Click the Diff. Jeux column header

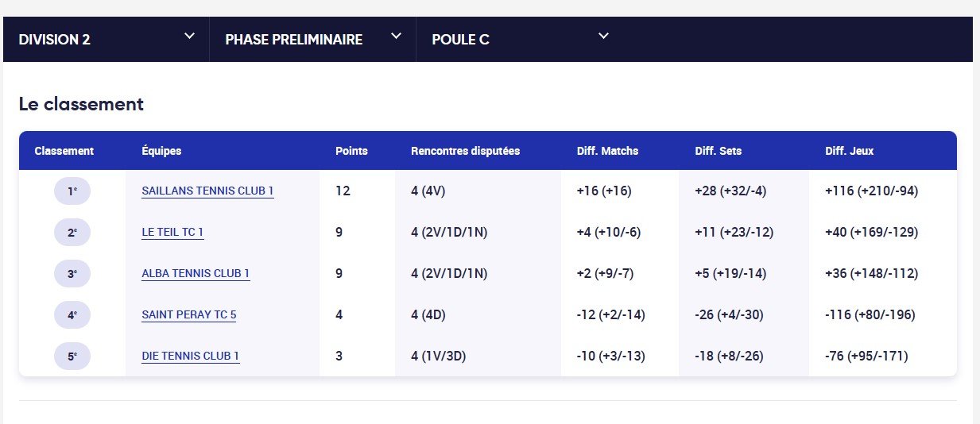pos(850,151)
